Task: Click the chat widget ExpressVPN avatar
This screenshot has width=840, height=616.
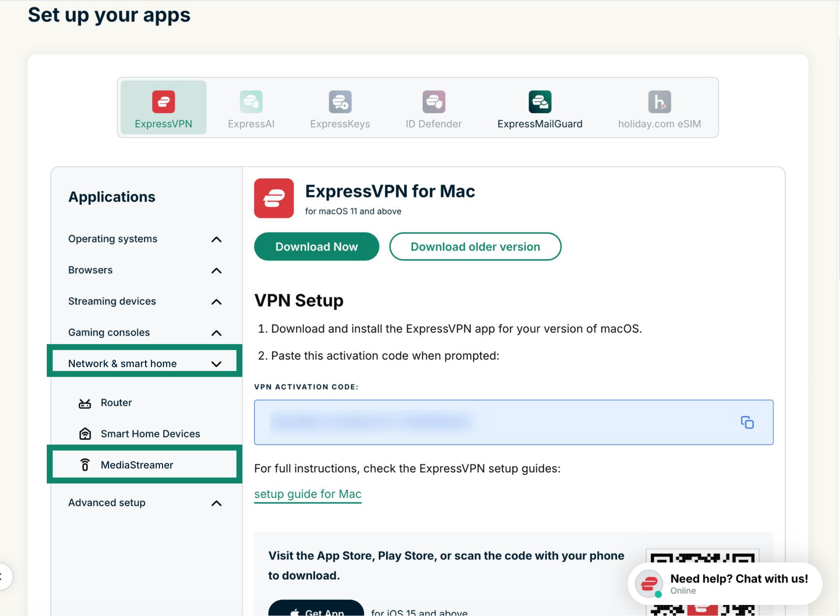Action: point(649,584)
